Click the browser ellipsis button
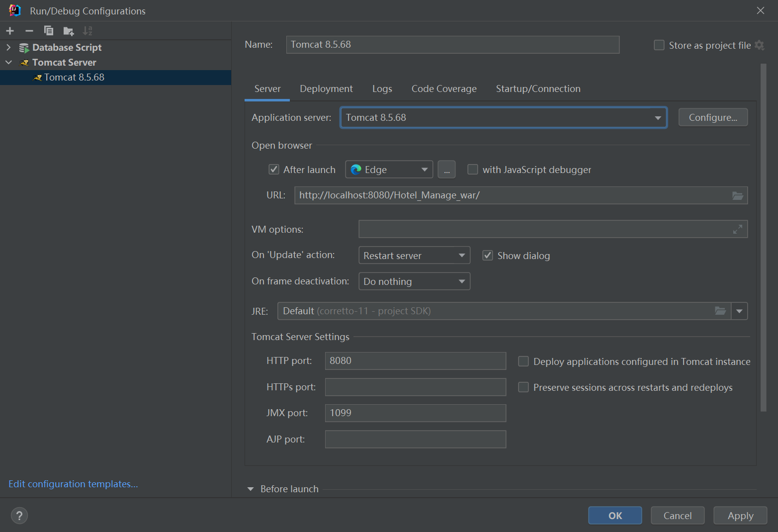The image size is (778, 532). [x=446, y=170]
